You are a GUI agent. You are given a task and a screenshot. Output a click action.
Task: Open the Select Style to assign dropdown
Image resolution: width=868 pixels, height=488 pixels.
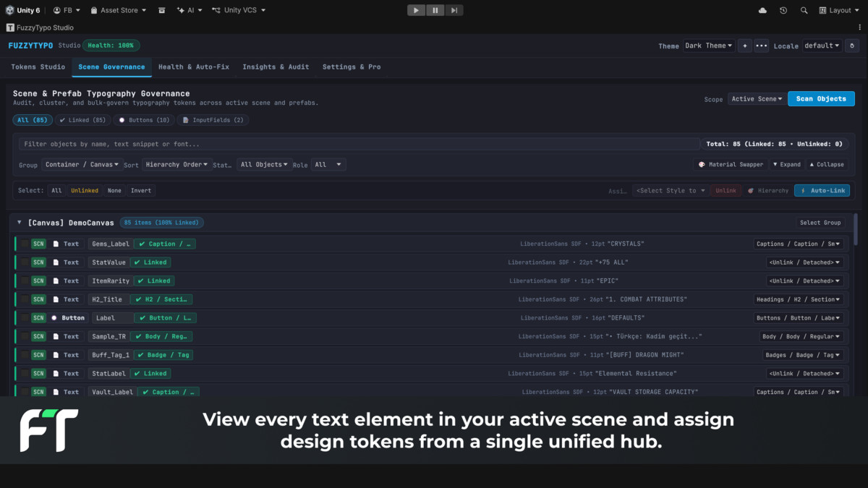669,191
